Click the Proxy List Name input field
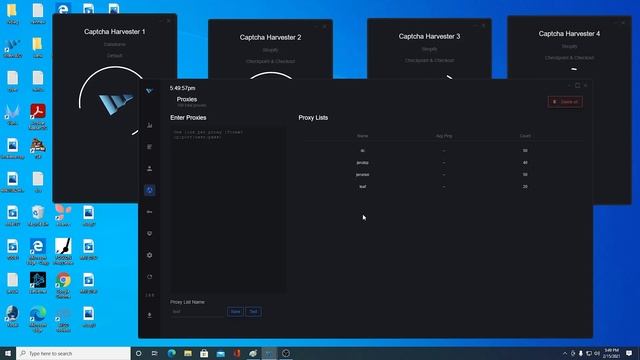 198,312
